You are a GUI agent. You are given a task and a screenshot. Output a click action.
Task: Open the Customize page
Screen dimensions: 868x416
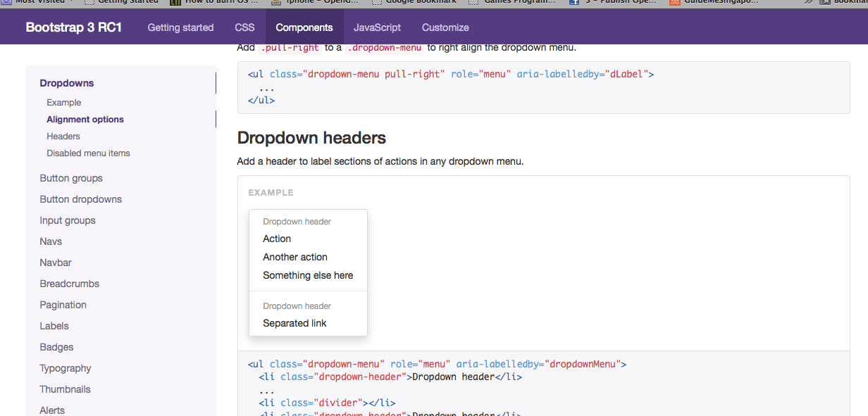coord(445,27)
